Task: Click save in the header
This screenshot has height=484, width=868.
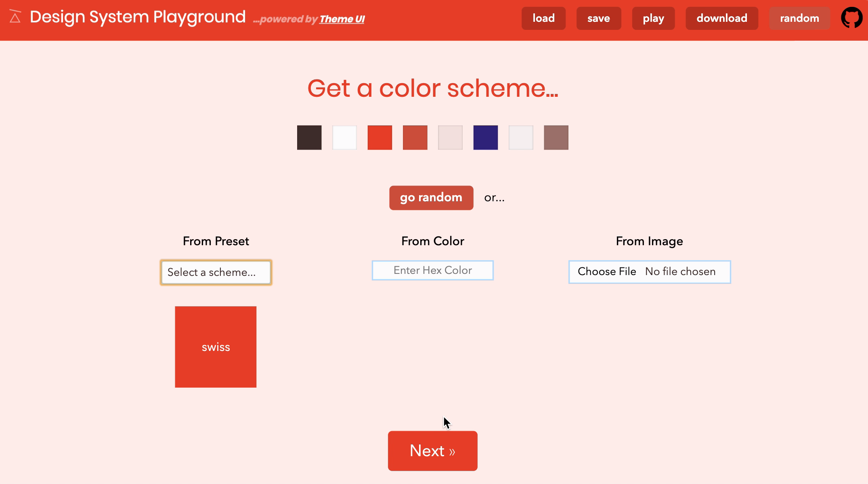Action: 598,18
